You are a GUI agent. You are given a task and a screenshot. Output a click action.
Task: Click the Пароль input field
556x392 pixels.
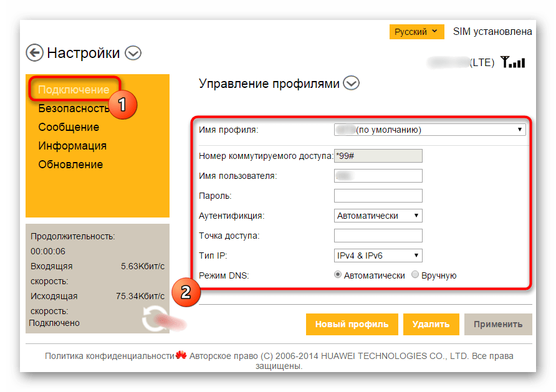378,195
